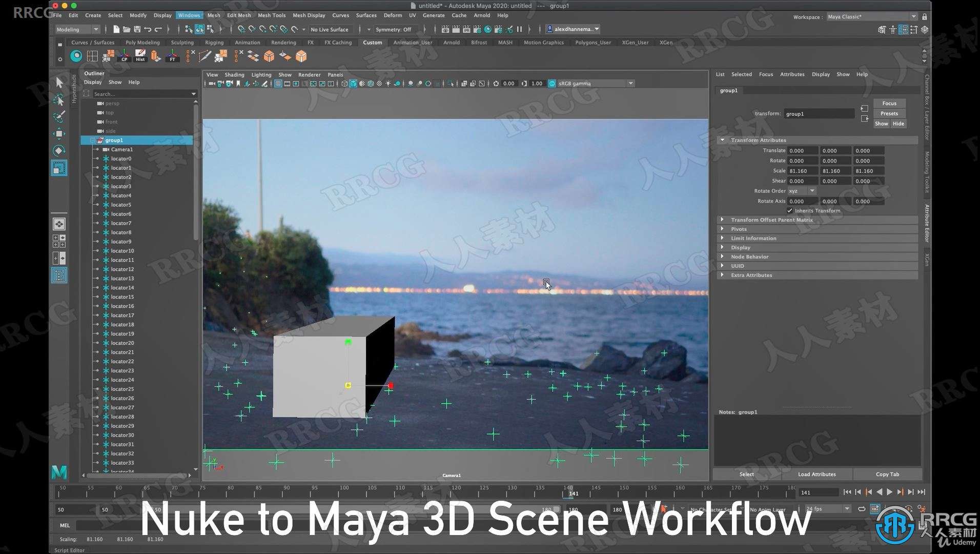Click the Copy Tab button
Screen dimensions: 980x554
click(887, 474)
